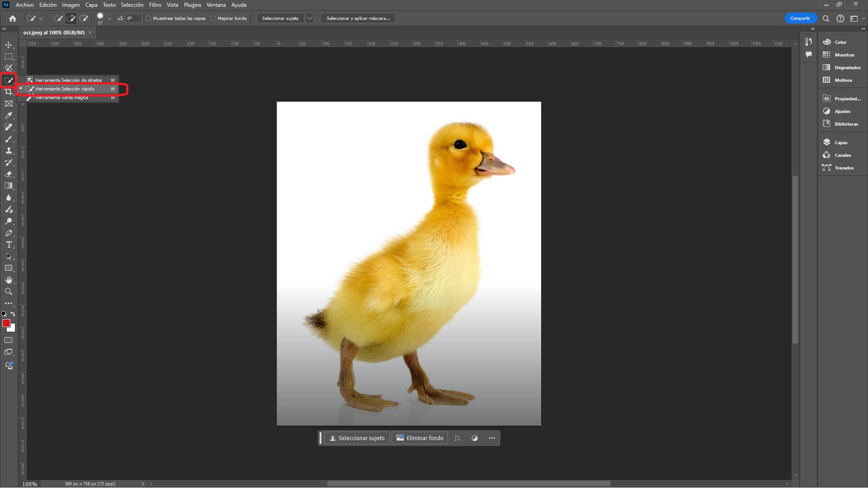
Task: Toggle Quick Mask mode icon
Action: pos(9,340)
